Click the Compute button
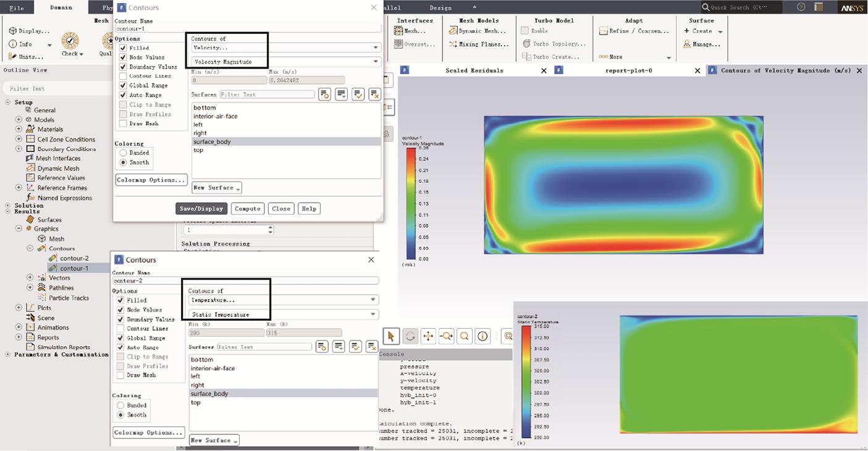The width and height of the screenshot is (868, 451). [x=248, y=209]
